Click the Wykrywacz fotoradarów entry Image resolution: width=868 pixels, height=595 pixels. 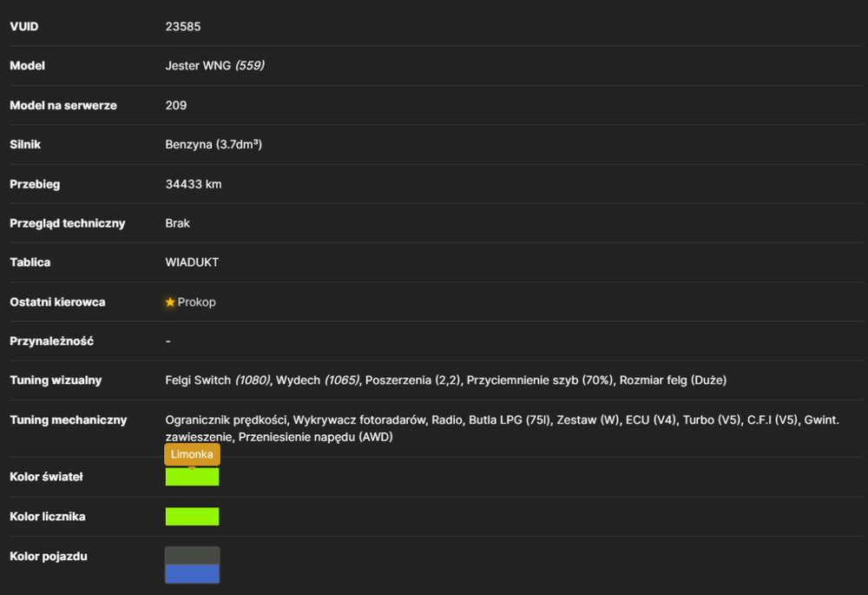coord(359,420)
